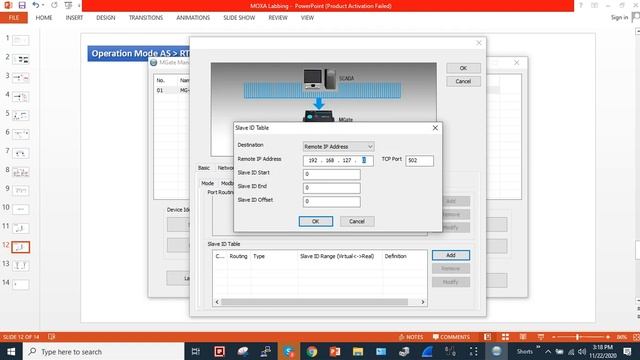Show hidden system tray icons
The height and width of the screenshot is (360, 640).
click(x=548, y=351)
